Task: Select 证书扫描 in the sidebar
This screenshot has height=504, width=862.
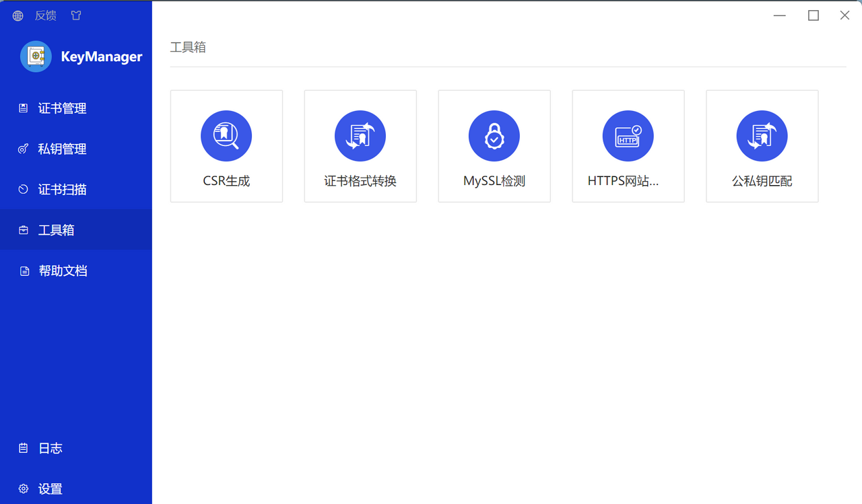Action: tap(62, 189)
